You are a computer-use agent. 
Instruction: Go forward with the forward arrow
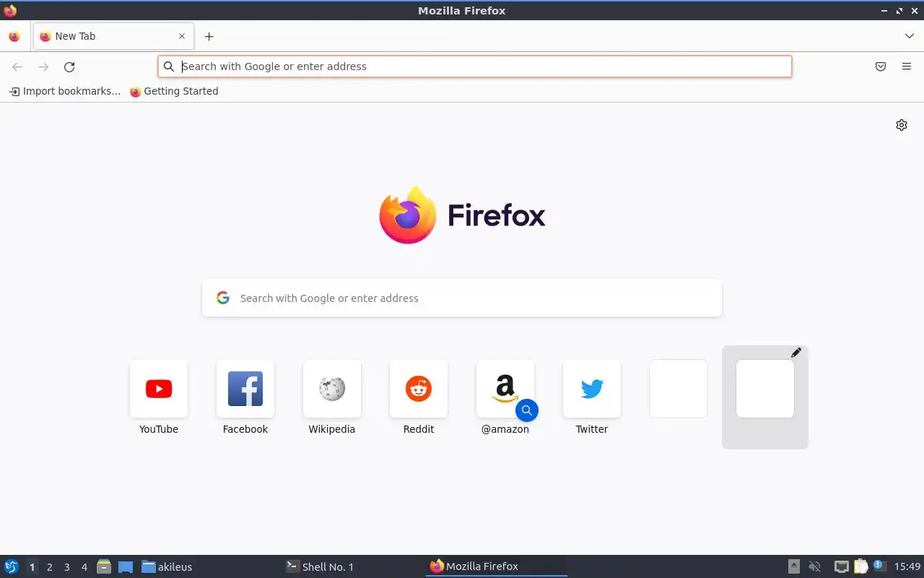tap(43, 66)
